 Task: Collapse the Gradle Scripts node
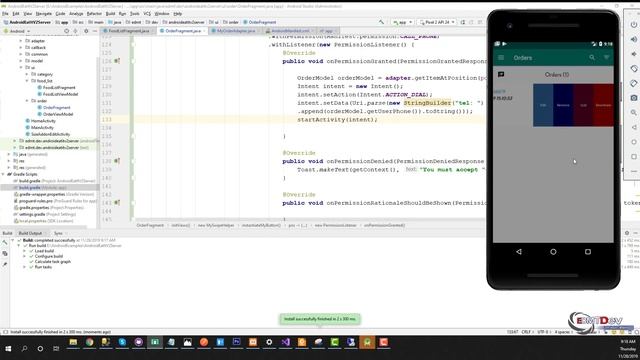click(3, 174)
